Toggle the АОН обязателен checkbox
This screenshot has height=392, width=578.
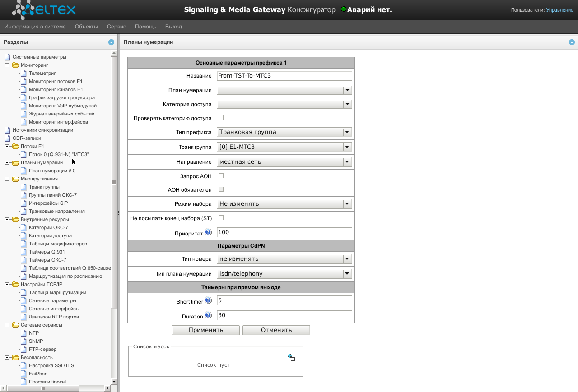tap(221, 189)
